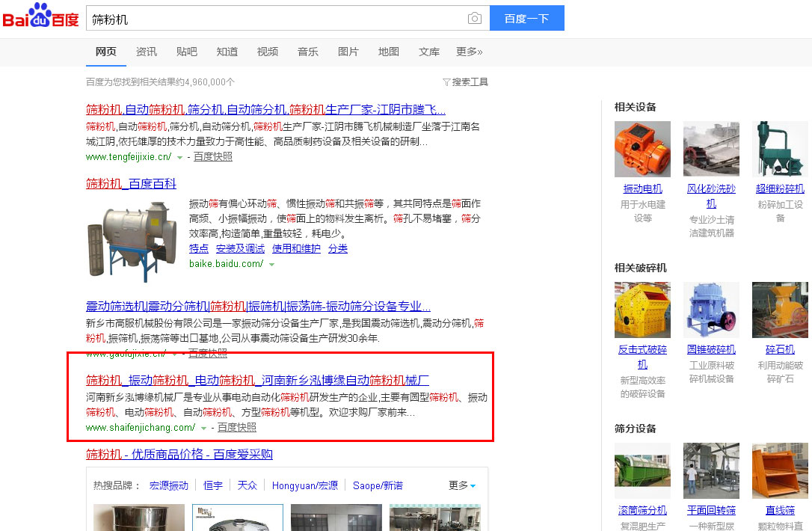
Task: Expand the 更多 brands dropdown
Action: point(462,486)
